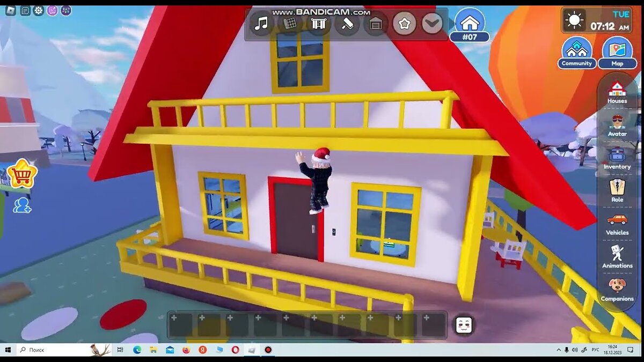The width and height of the screenshot is (644, 362).
Task: Open the Bandicam recorder taskbar icon
Action: (268, 350)
